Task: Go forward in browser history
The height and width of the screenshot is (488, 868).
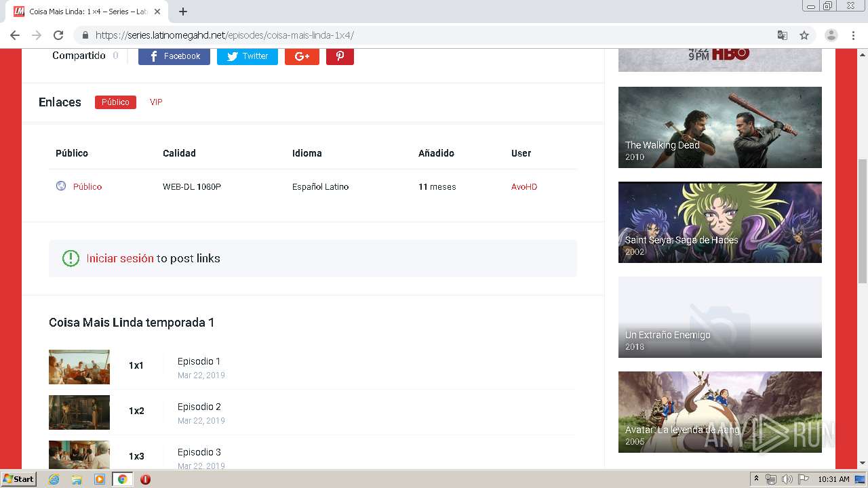Action: (37, 35)
